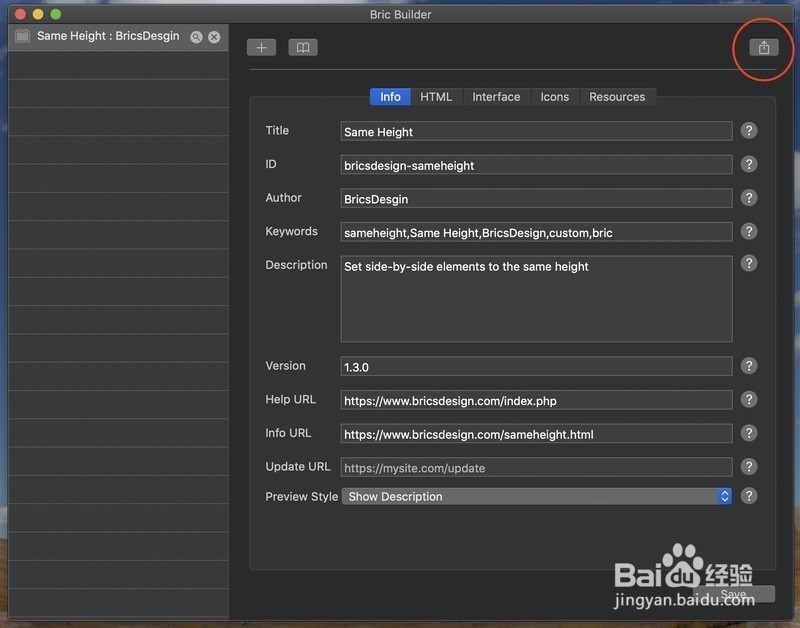This screenshot has width=800, height=628.
Task: Show help for the Version field
Action: coord(748,366)
